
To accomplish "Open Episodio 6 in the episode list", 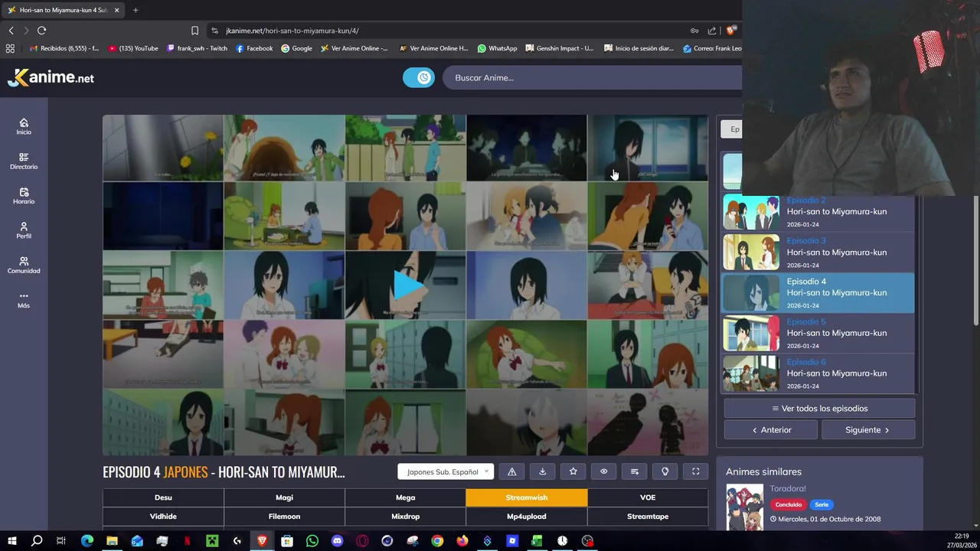I will click(x=818, y=373).
